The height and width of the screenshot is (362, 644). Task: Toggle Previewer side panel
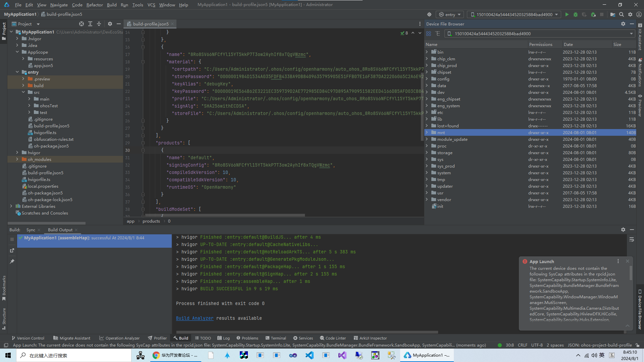[x=640, y=106]
